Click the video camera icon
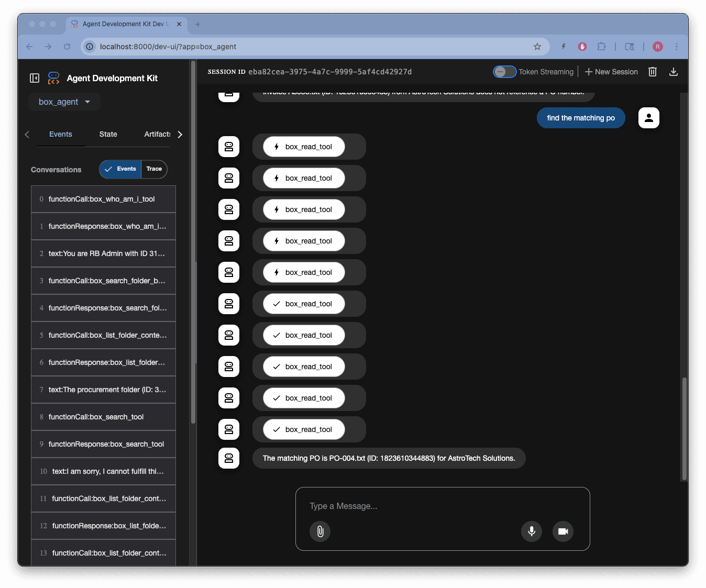Screen dimensions: 706x588 click(562, 531)
